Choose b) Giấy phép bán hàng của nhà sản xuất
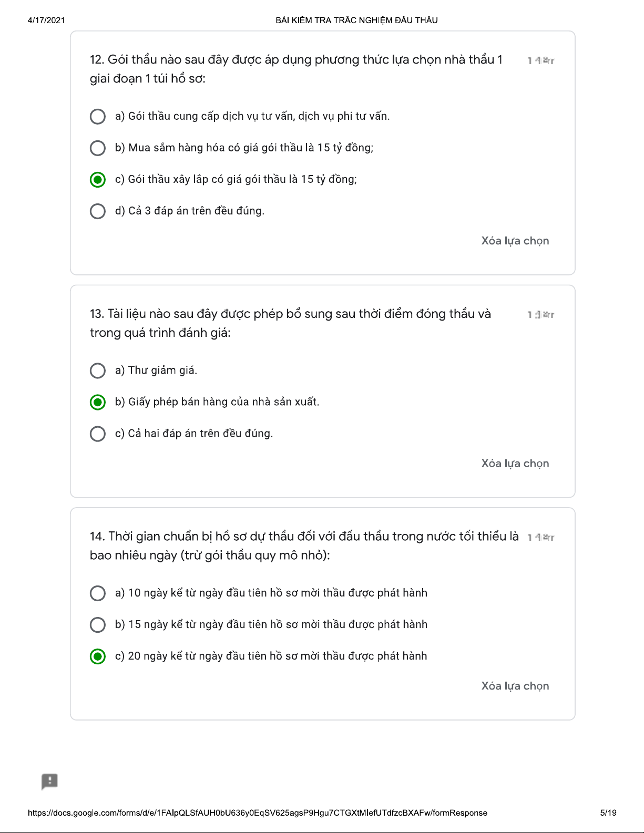This screenshot has height=833, width=644. pos(98,402)
